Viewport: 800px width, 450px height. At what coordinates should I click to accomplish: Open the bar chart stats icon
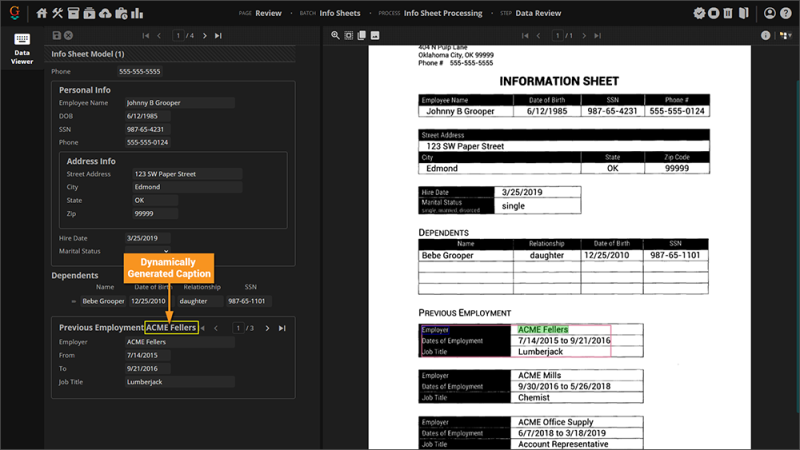click(137, 13)
